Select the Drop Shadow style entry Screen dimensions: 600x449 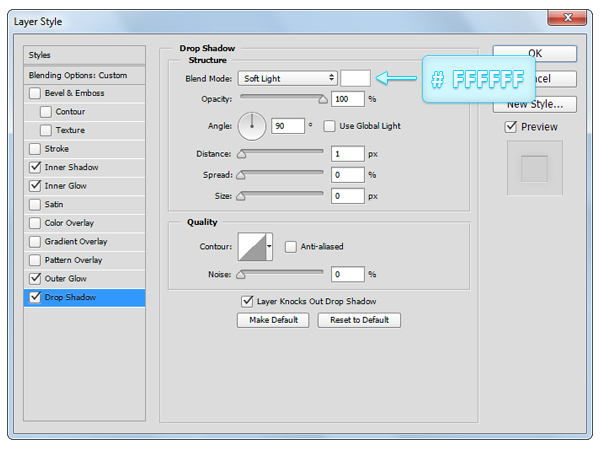coord(85,297)
